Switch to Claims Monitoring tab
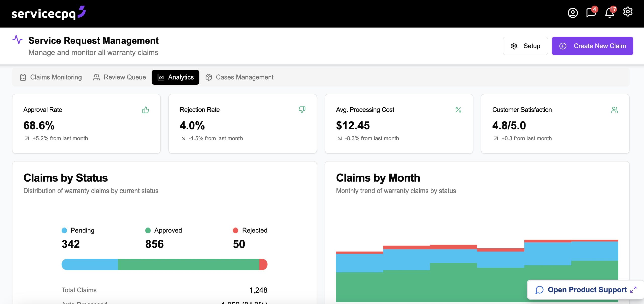The width and height of the screenshot is (644, 304). point(51,77)
